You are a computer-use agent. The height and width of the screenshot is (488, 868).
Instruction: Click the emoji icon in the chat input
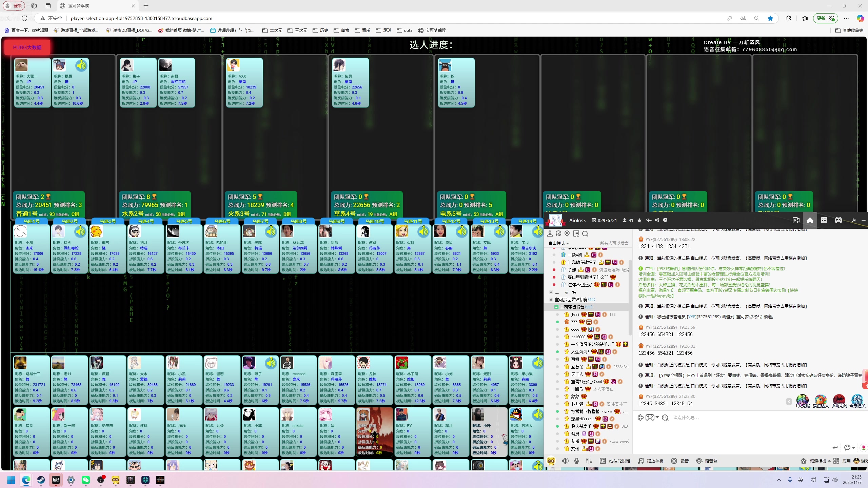(x=665, y=418)
